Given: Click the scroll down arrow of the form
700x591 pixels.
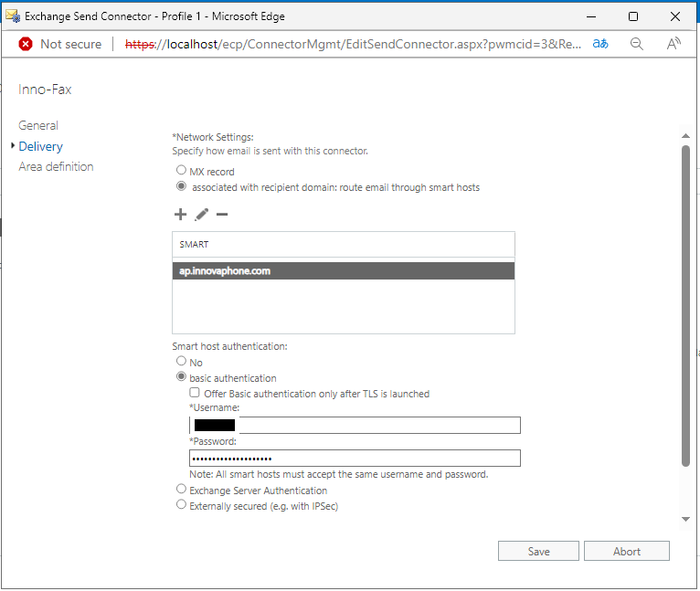Looking at the screenshot, I should coord(685,519).
